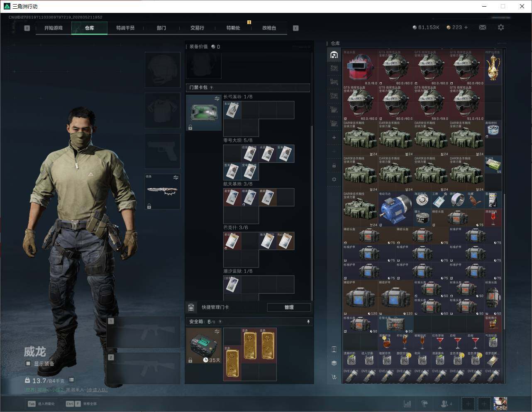The image size is (532, 412).
Task: Click the warehouse sidebar lock icon
Action: (334, 165)
